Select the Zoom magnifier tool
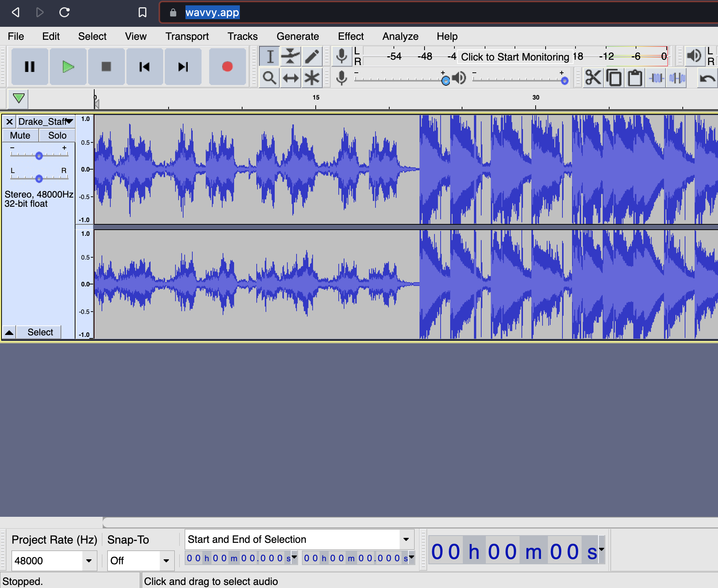Image resolution: width=718 pixels, height=588 pixels. 270,78
